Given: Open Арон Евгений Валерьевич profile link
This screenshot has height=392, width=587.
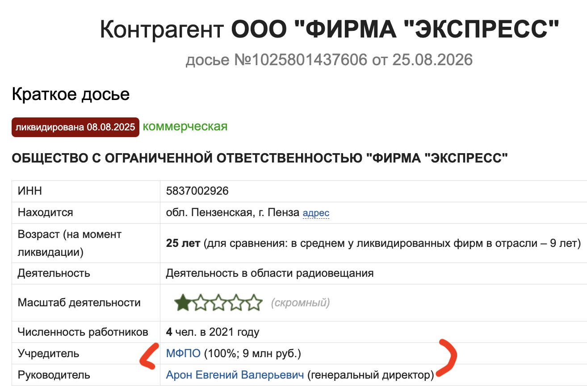Looking at the screenshot, I should click(x=235, y=375).
